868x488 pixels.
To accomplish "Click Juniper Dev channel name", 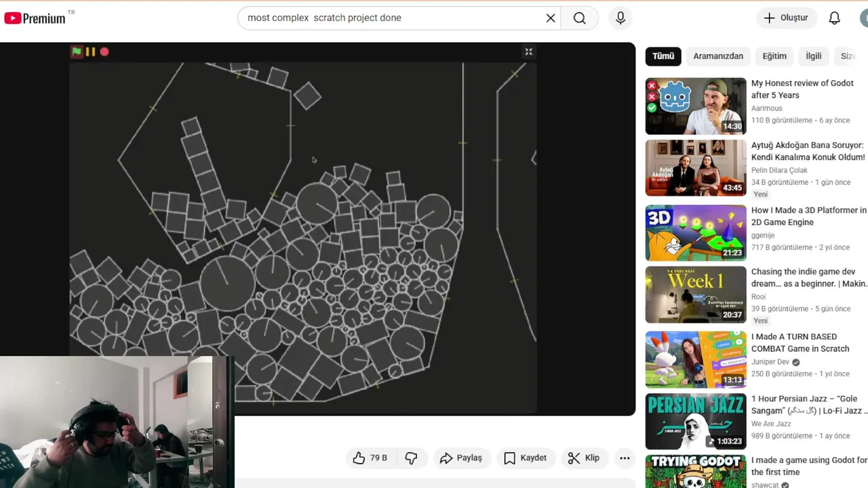I will (770, 362).
